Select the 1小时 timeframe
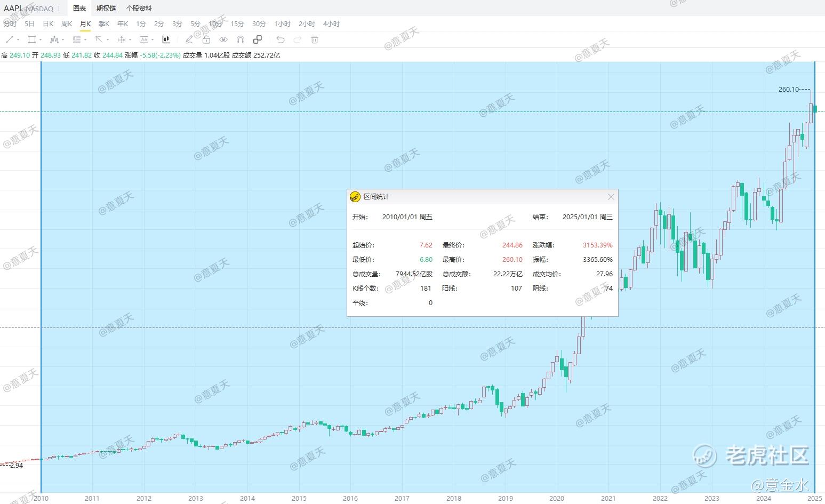The height and width of the screenshot is (504, 825). pos(282,24)
